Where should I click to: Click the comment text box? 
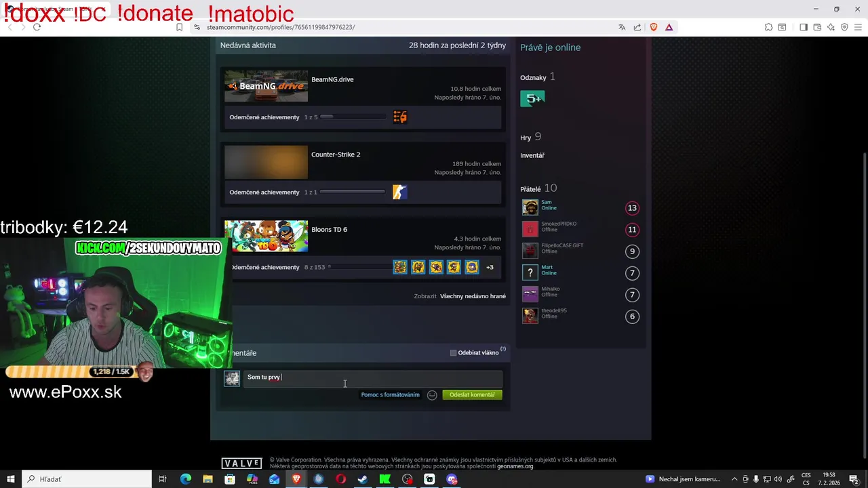[373, 378]
